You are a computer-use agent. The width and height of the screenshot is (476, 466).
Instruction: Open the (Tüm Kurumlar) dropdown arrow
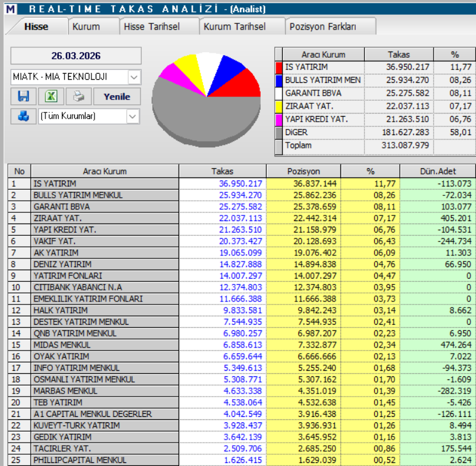(132, 116)
